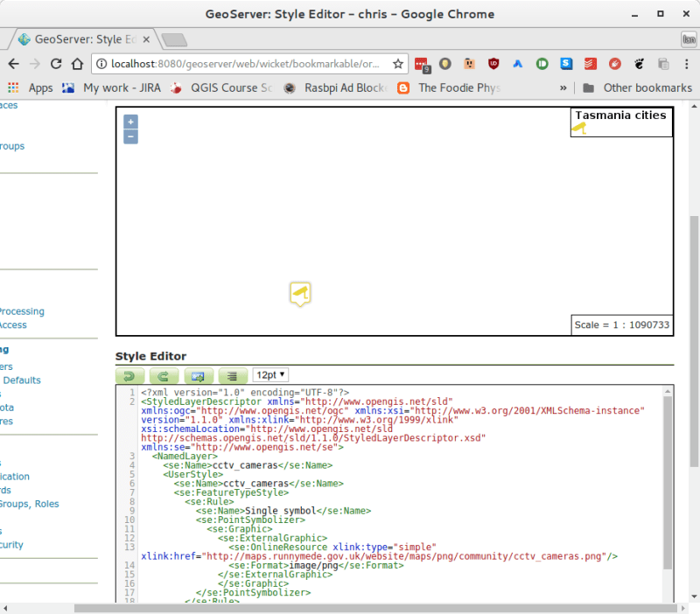Screen dimensions: 700x614
Task: Click the code editor vertical scrollbar
Action: pyautogui.click(x=668, y=482)
